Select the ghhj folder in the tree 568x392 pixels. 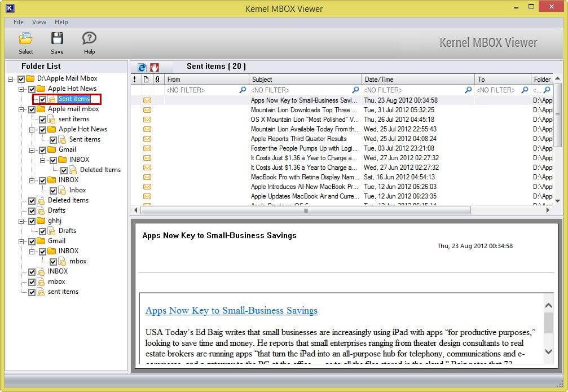(55, 221)
